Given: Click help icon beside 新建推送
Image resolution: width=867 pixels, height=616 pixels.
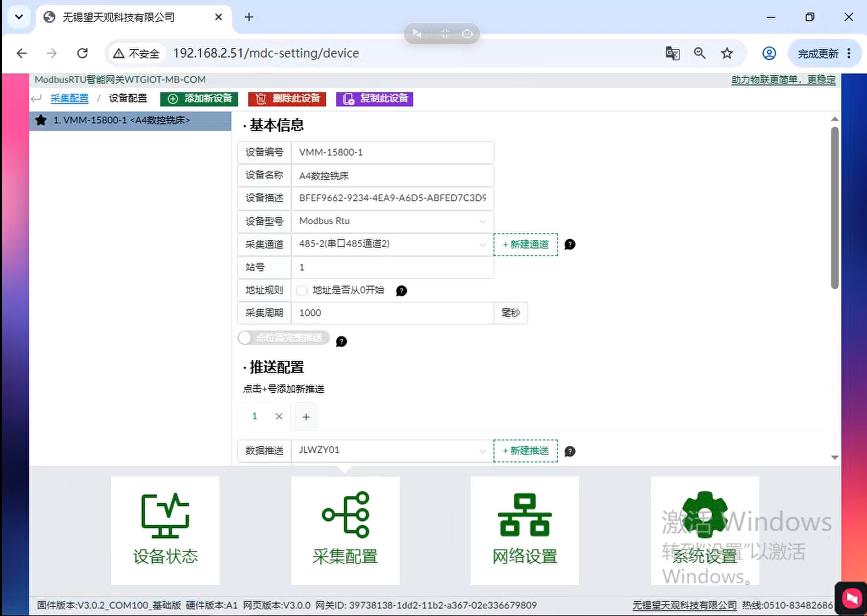Looking at the screenshot, I should click(x=570, y=451).
